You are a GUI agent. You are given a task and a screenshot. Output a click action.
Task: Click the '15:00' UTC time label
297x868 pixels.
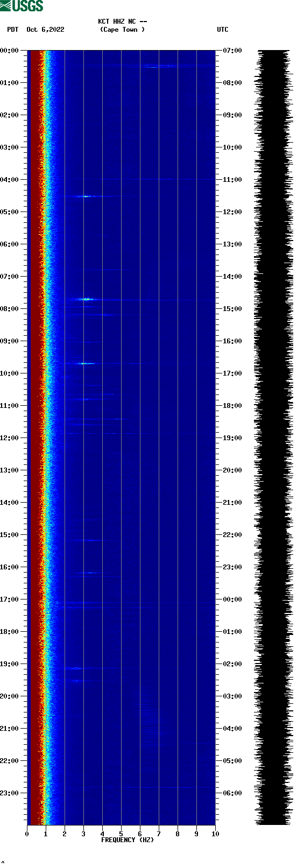click(232, 309)
